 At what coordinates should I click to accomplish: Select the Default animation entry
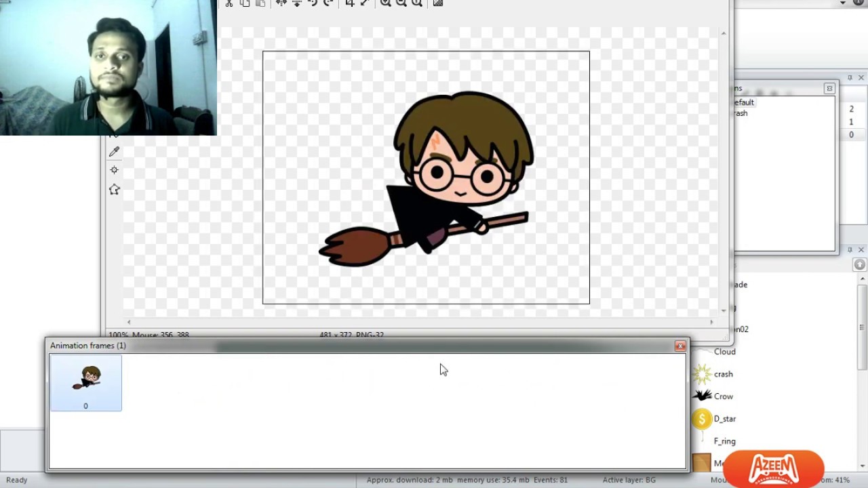(744, 102)
